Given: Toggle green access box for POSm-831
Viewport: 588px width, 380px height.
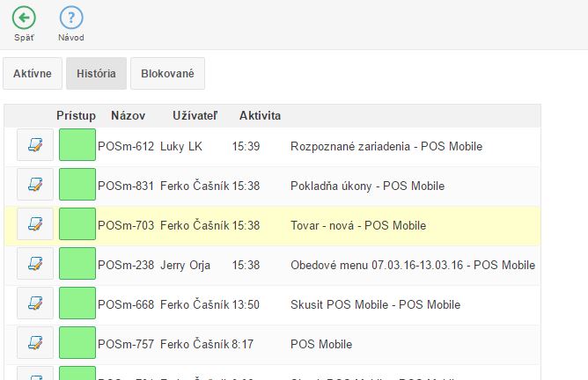Looking at the screenshot, I should point(77,186).
